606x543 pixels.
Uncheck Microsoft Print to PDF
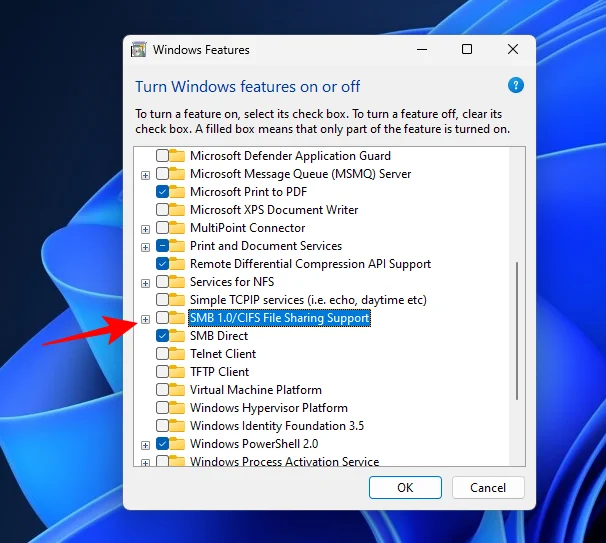click(162, 192)
